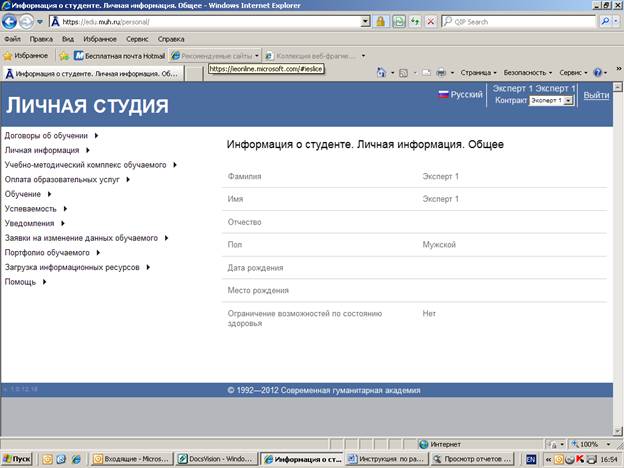
Task: Click the Print icon in command bar
Action: pos(440,73)
